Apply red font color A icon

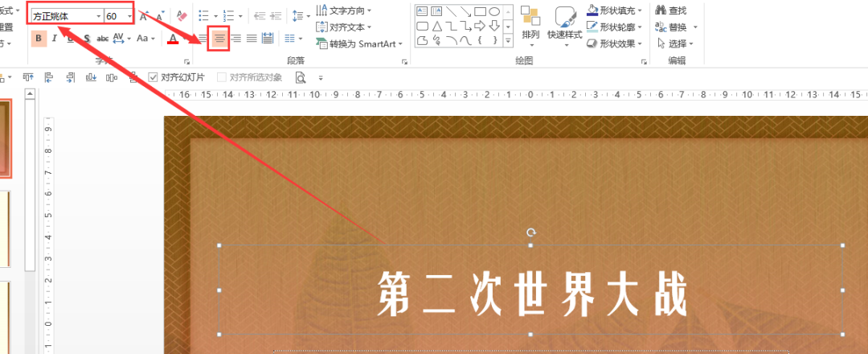[174, 39]
